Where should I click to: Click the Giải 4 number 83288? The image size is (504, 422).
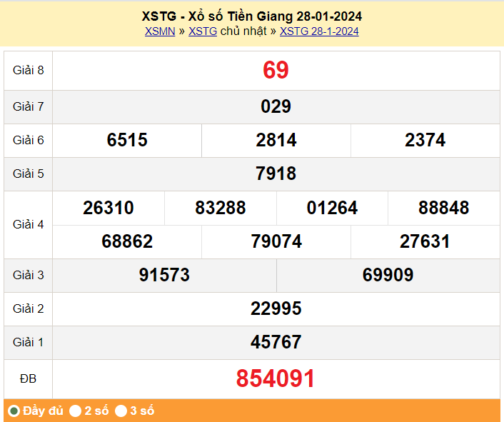pyautogui.click(x=221, y=208)
